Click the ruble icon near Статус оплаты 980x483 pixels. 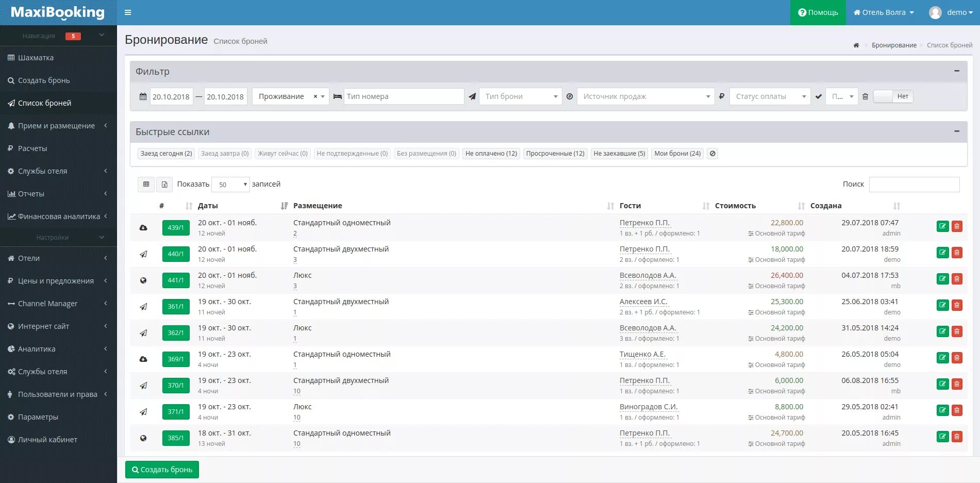click(x=722, y=96)
